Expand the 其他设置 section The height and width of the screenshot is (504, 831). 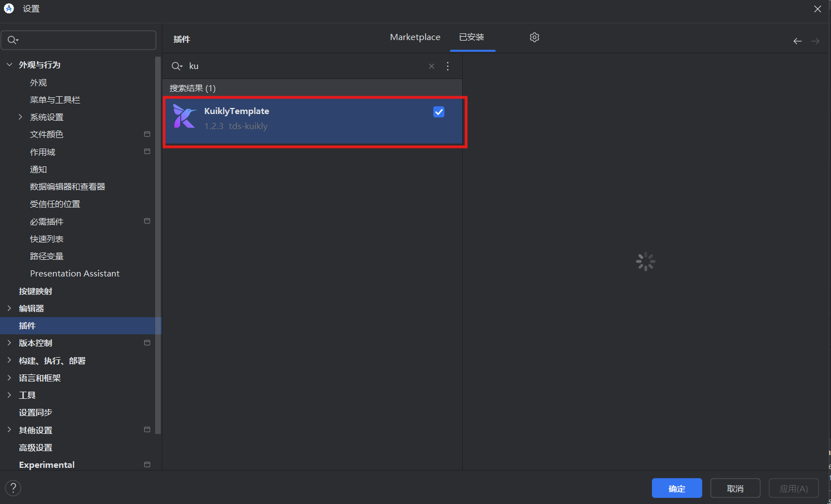[x=9, y=430]
